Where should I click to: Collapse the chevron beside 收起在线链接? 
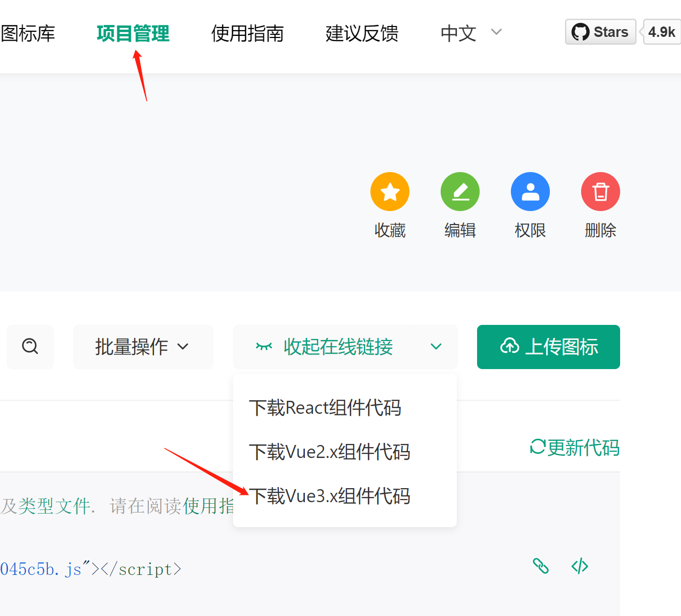pyautogui.click(x=436, y=347)
